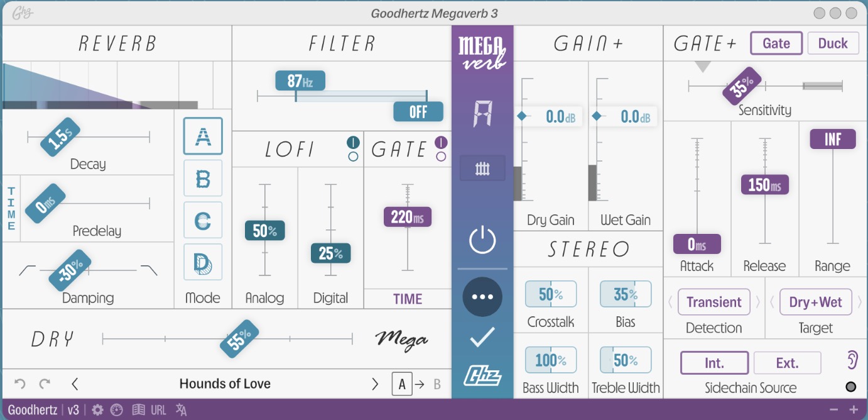This screenshot has width=868, height=420.
Task: Select Gate mode in Gate+ panel
Action: point(776,43)
